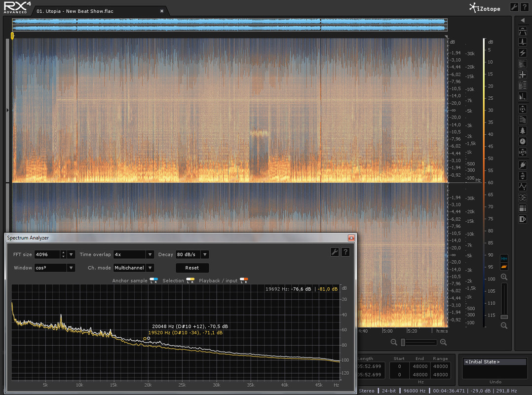Open Spectrum Analyzer wrench settings
532x395 pixels.
tap(334, 252)
